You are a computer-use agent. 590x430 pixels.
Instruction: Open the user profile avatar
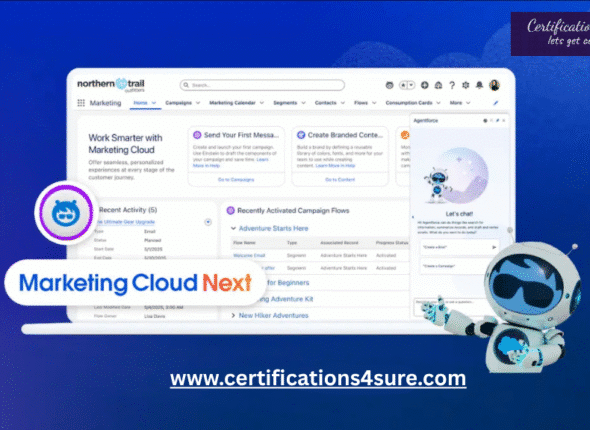tap(494, 85)
